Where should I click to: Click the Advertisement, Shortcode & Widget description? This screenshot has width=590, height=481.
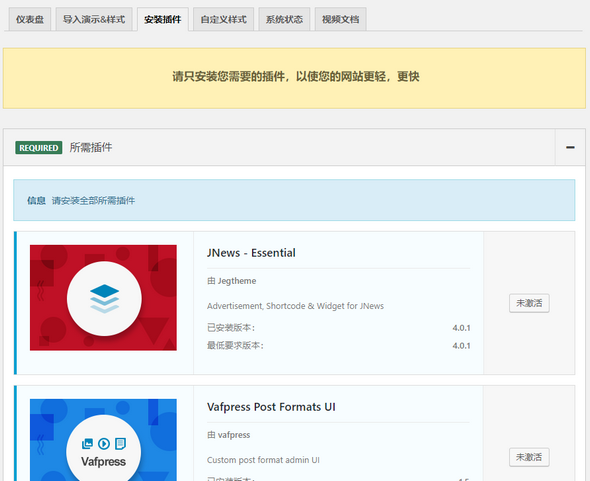(295, 306)
